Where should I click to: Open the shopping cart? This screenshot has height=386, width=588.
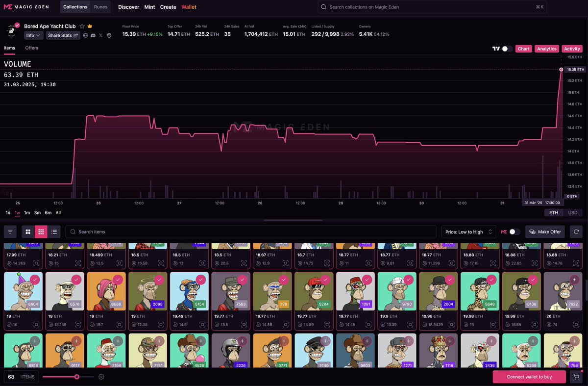point(576,377)
